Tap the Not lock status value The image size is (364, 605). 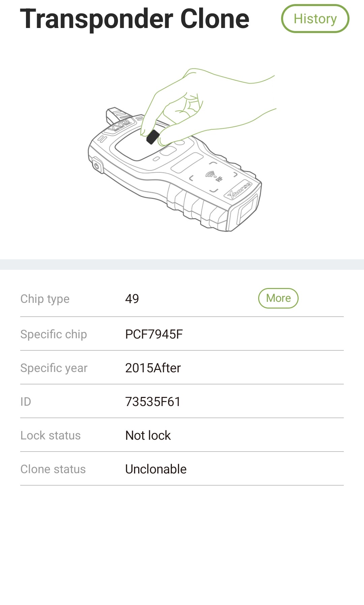pos(148,435)
